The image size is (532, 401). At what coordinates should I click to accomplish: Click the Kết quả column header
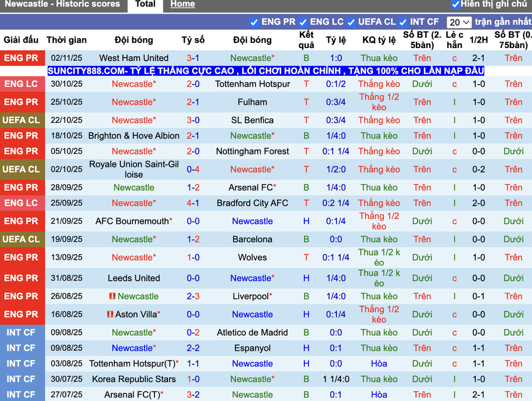(x=306, y=40)
